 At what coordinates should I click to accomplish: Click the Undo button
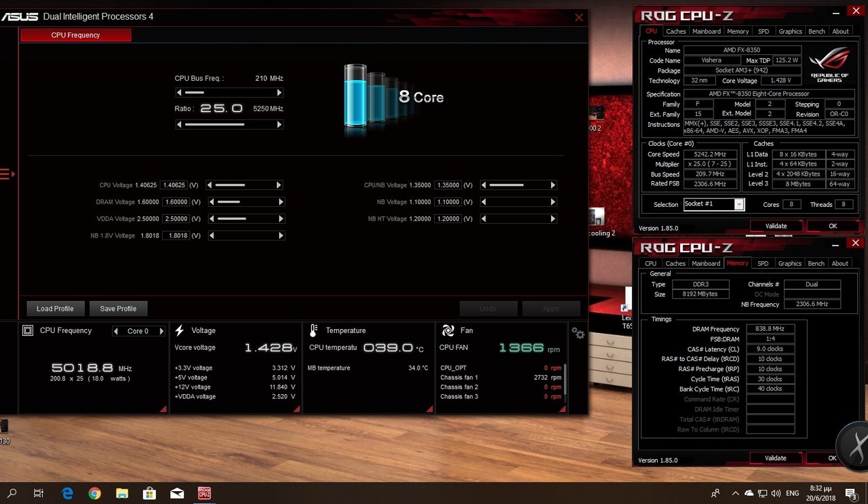pos(488,309)
